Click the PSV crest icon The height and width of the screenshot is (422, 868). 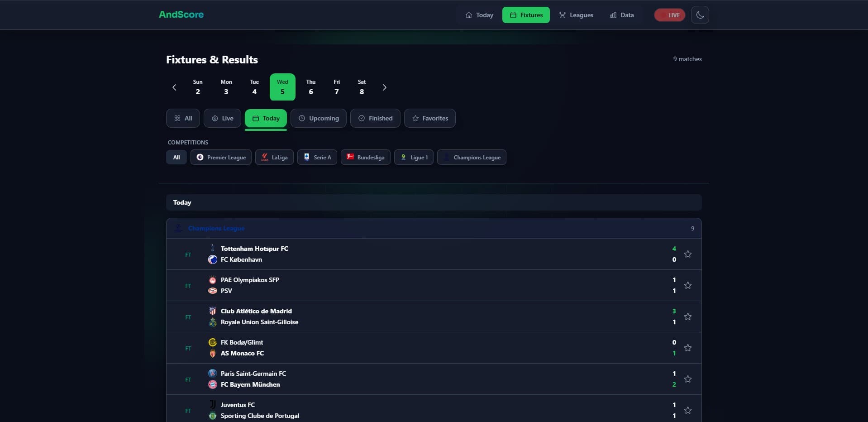point(212,291)
